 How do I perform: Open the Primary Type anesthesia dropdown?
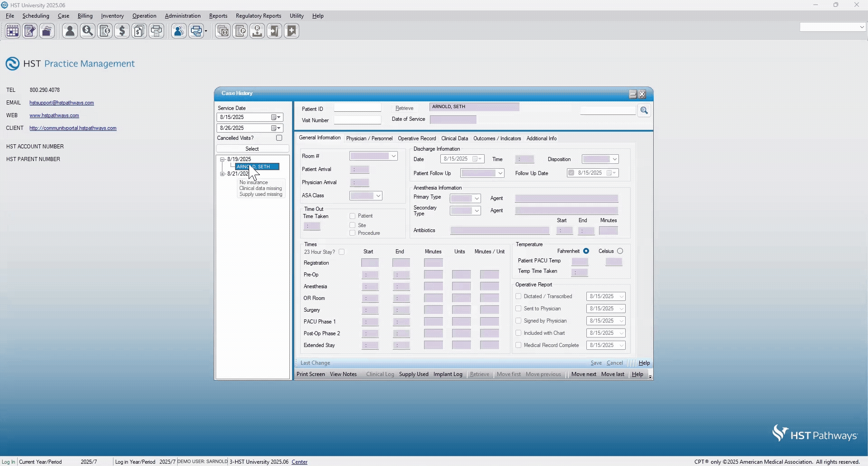tap(476, 199)
